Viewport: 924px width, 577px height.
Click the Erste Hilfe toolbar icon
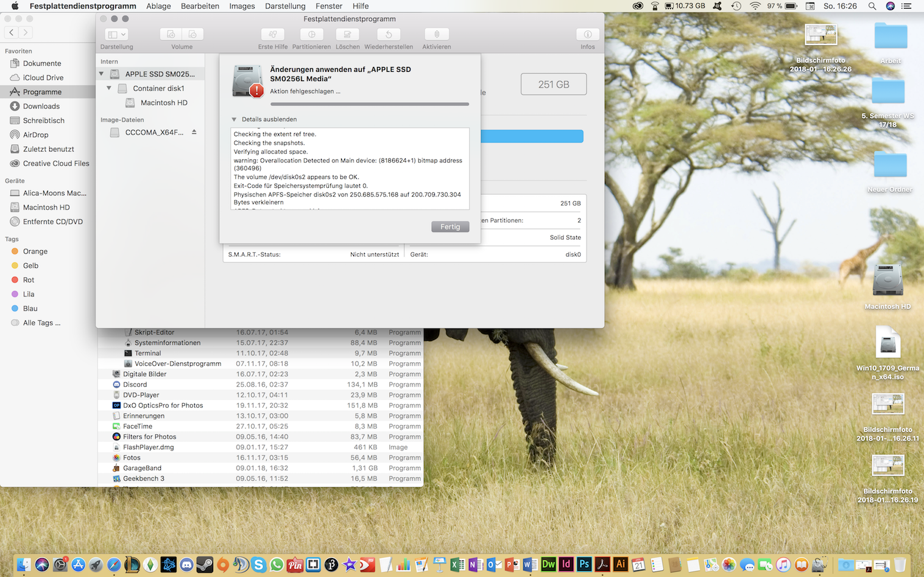coord(272,35)
